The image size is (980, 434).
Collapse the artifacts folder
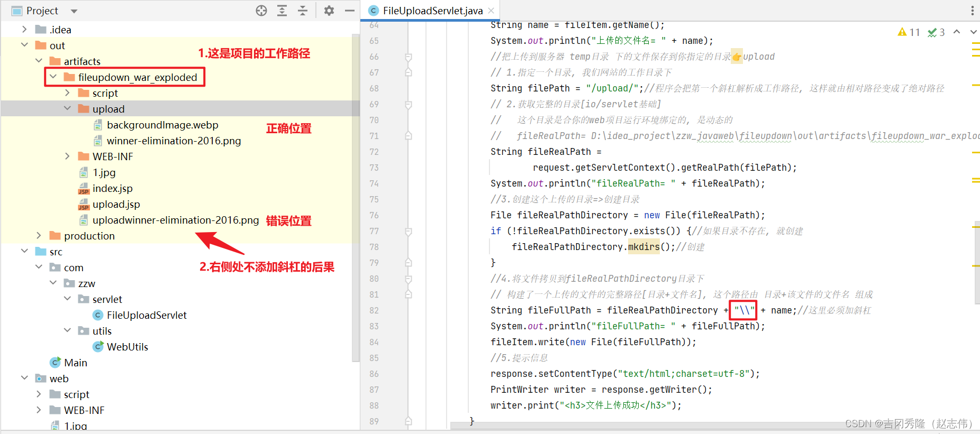click(39, 61)
